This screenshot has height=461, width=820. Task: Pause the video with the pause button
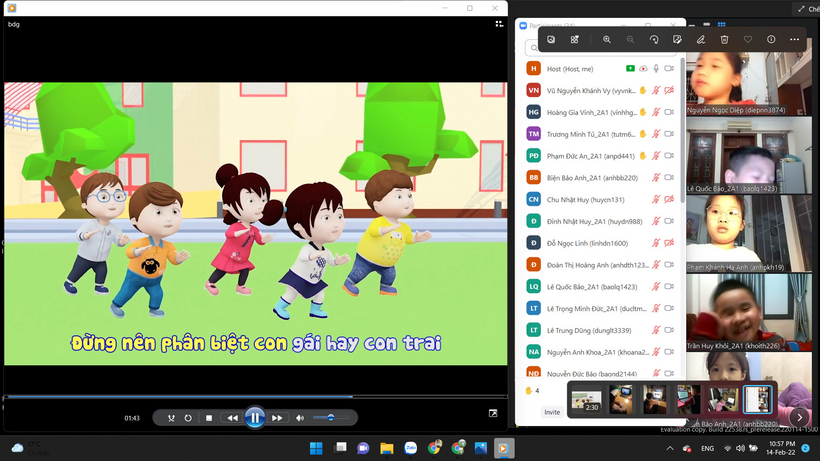click(255, 418)
